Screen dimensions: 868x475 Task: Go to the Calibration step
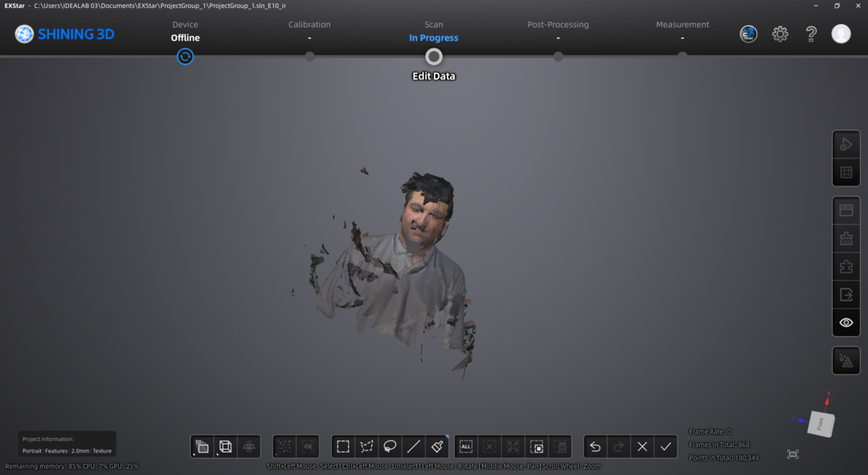coord(309,24)
